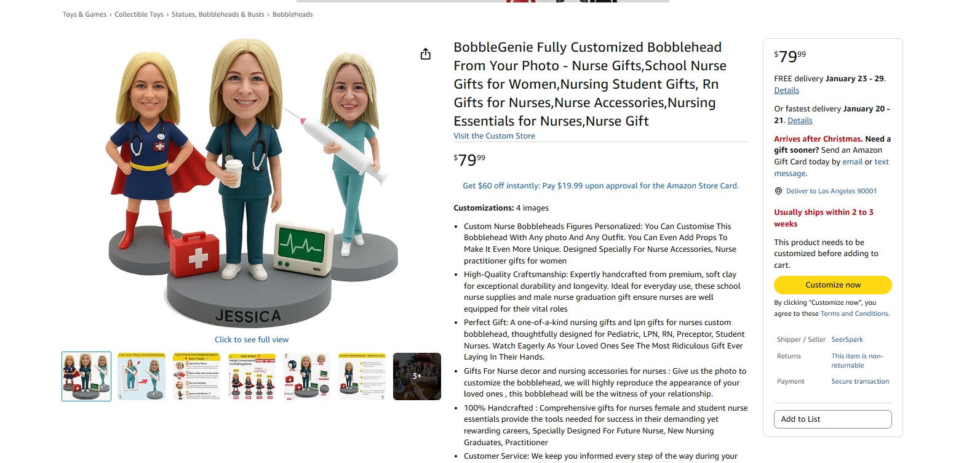Viewport: 980px width, 463px height.
Task: Select fifth thumbnail with nurse figure closeup
Action: pyautogui.click(x=307, y=376)
